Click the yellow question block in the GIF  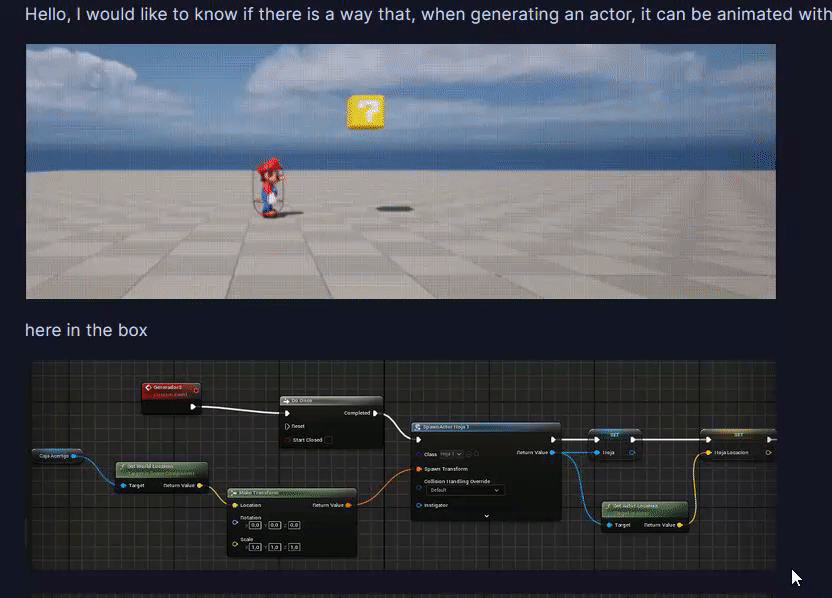(x=366, y=112)
